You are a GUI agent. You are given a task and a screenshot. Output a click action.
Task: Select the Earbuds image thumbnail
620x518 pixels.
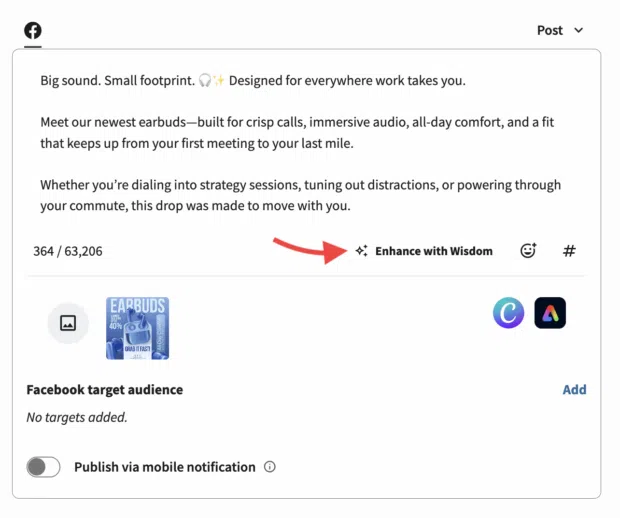pos(138,328)
